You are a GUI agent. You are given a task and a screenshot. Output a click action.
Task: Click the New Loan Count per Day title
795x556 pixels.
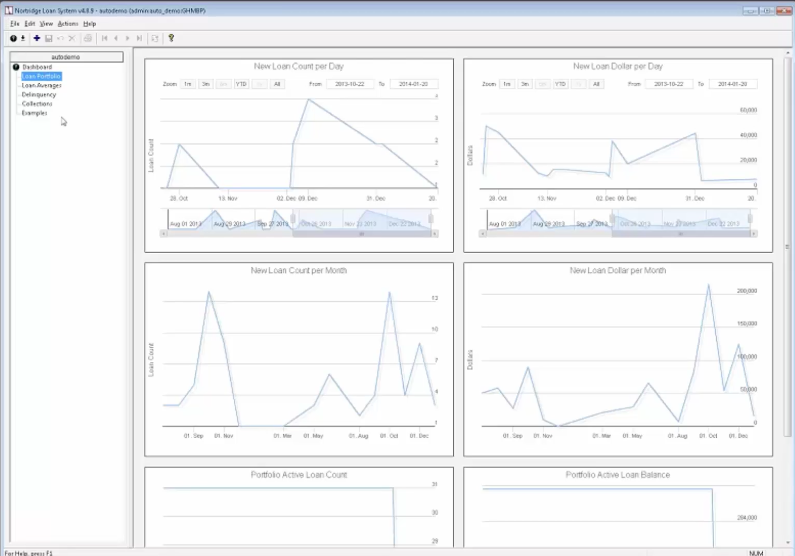(299, 66)
